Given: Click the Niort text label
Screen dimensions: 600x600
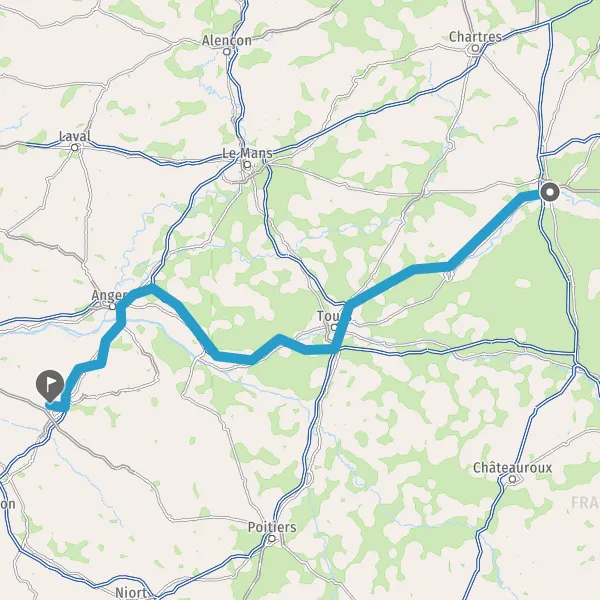Looking at the screenshot, I should pos(131,593).
